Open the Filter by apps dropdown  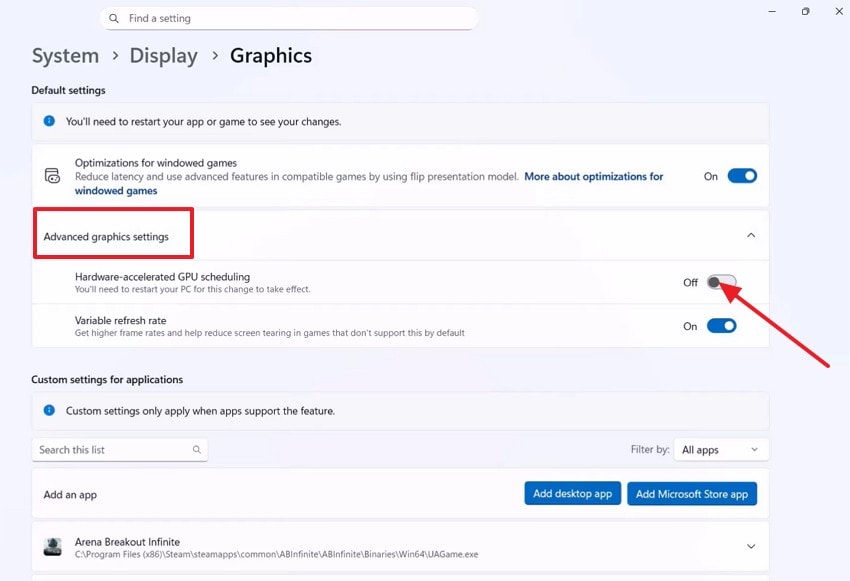click(x=720, y=450)
